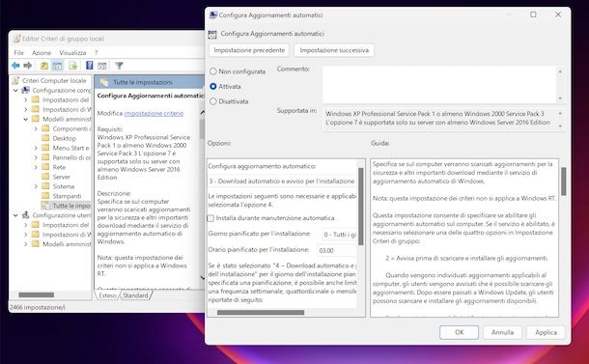Screen dimensions: 589x364
Task: Switch to the Standard tab
Action: click(x=135, y=295)
